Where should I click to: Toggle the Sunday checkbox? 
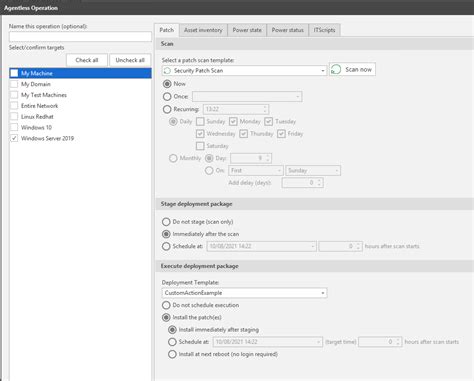[200, 121]
